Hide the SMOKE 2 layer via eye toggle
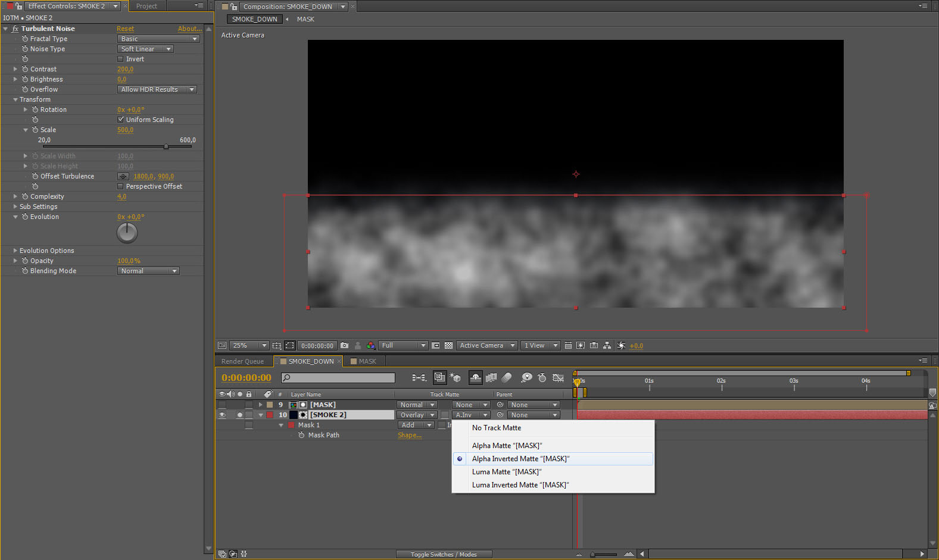 [222, 415]
